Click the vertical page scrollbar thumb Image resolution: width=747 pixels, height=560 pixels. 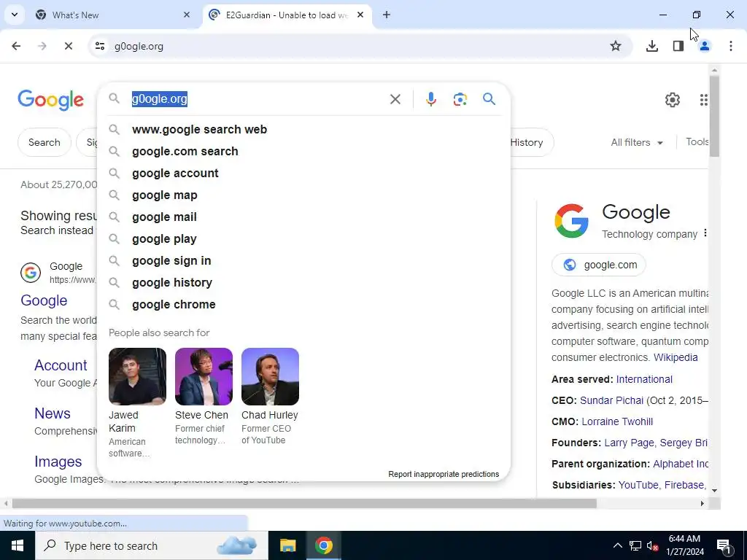tap(714, 116)
